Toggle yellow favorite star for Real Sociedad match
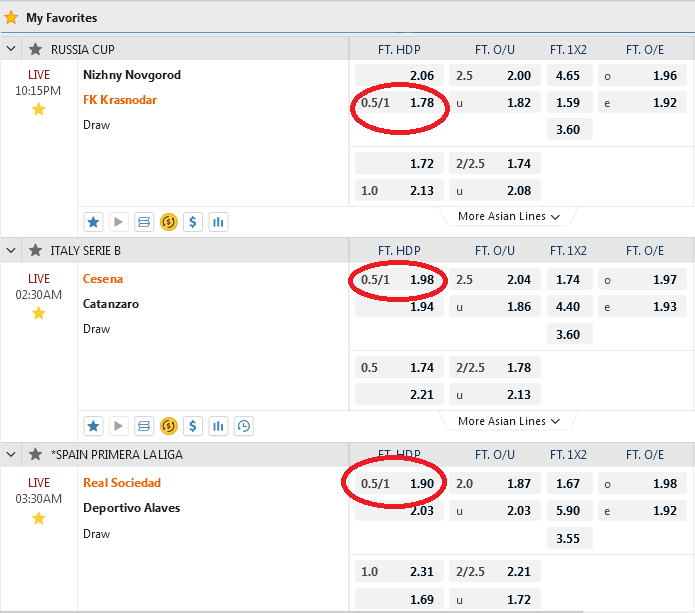This screenshot has width=695, height=613. click(x=39, y=518)
